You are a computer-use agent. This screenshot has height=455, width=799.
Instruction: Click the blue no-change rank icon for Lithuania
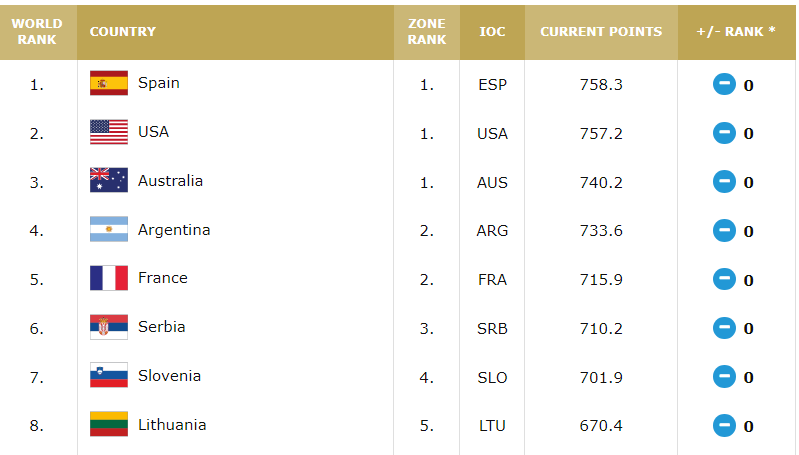(724, 425)
